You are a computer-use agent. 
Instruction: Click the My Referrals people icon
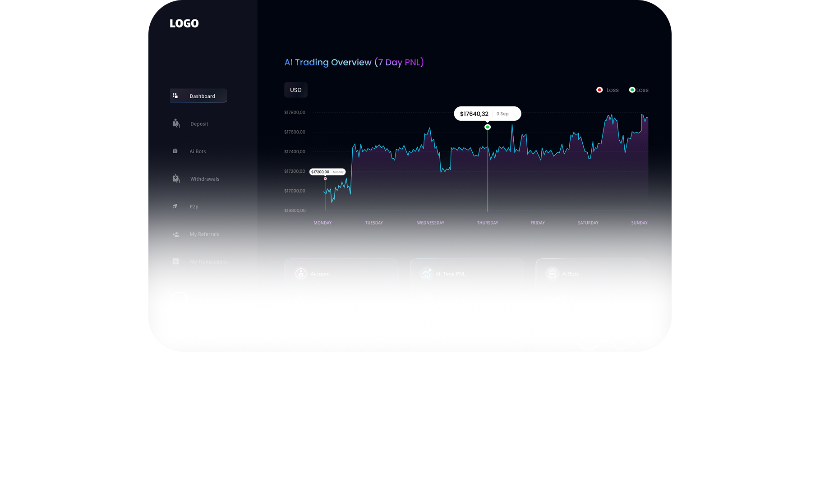(x=176, y=234)
